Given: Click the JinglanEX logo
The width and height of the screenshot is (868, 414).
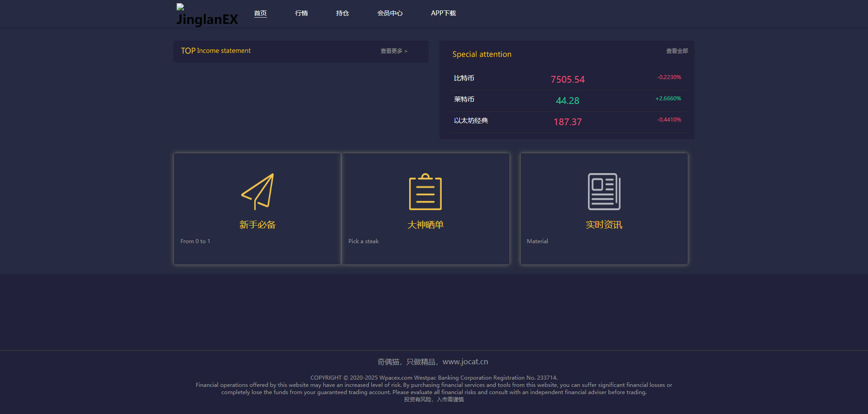Looking at the screenshot, I should (207, 15).
